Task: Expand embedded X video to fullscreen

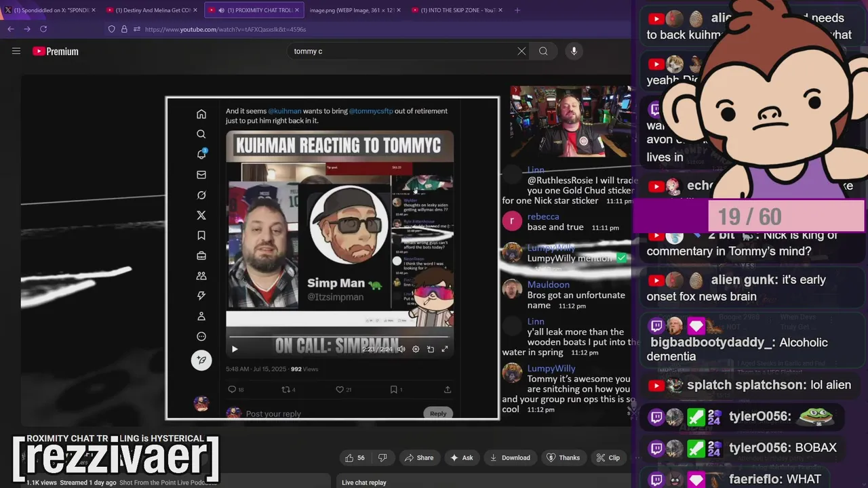Action: (445, 349)
